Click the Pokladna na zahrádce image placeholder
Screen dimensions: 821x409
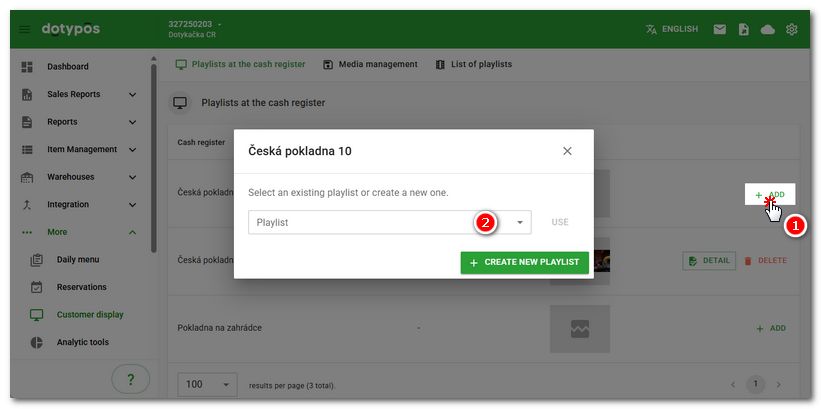coord(579,328)
